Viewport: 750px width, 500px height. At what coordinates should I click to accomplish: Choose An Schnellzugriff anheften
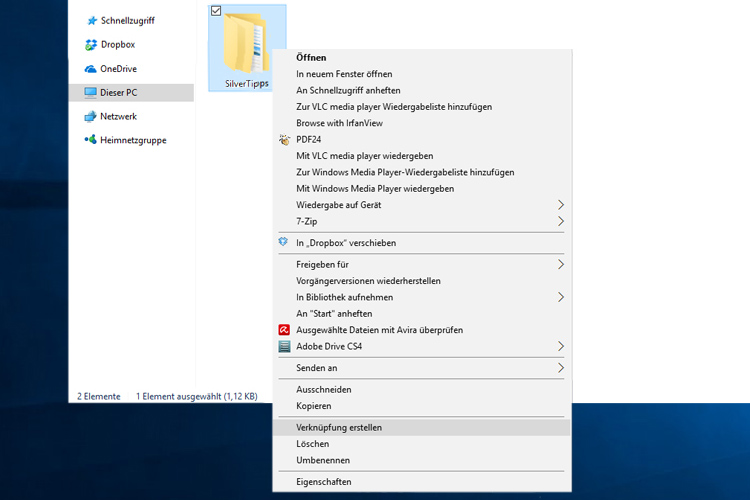pos(422,90)
